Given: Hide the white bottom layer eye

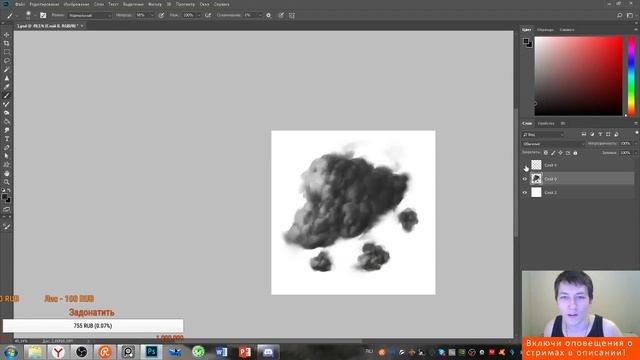Looking at the screenshot, I should click(525, 192).
